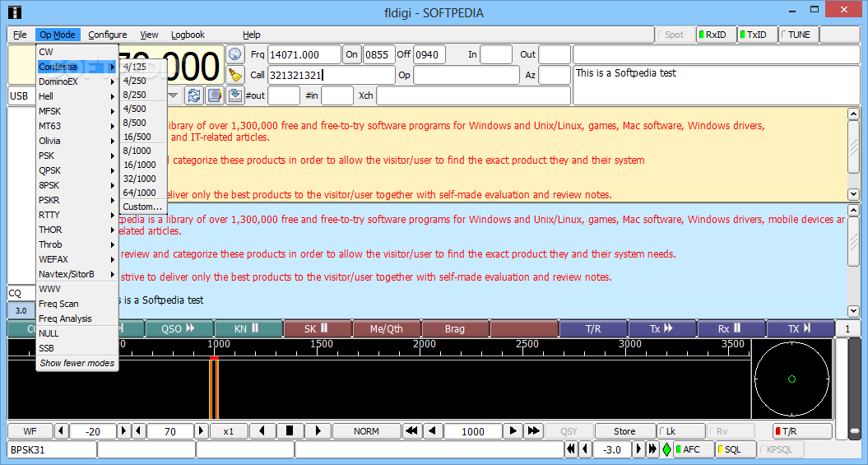Click the receive panel scrollbar down arrow
The width and height of the screenshot is (868, 465).
[853, 194]
